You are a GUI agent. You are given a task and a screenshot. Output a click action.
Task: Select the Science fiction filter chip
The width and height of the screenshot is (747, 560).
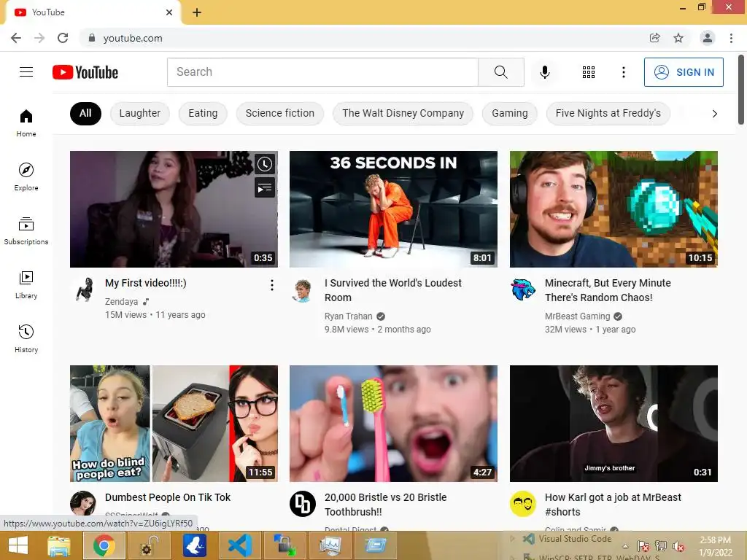tap(280, 113)
